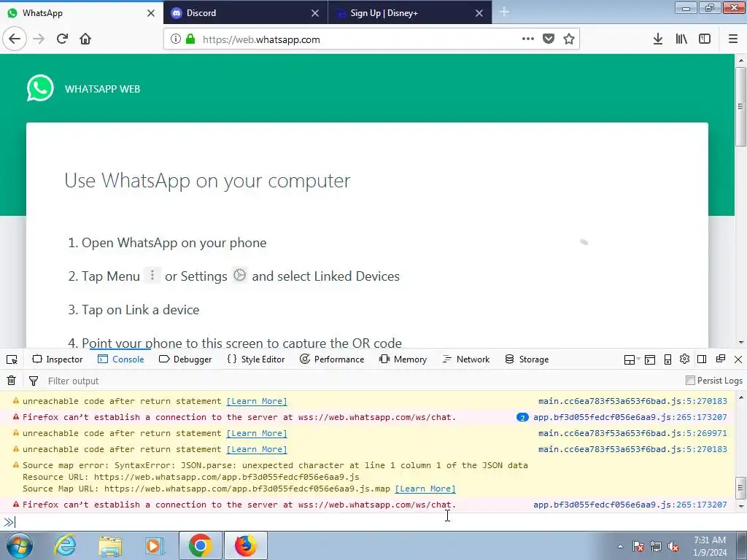Open main.cc6ea783f53a653f6bad.js:5:269971 source link

(632, 433)
